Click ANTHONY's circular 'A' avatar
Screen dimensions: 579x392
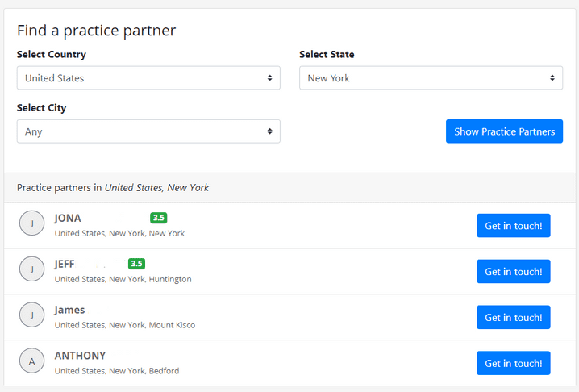(x=31, y=362)
